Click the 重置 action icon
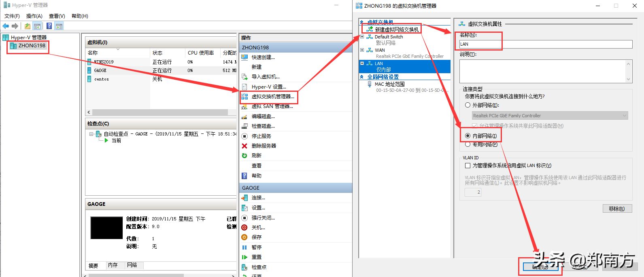 [x=244, y=257]
